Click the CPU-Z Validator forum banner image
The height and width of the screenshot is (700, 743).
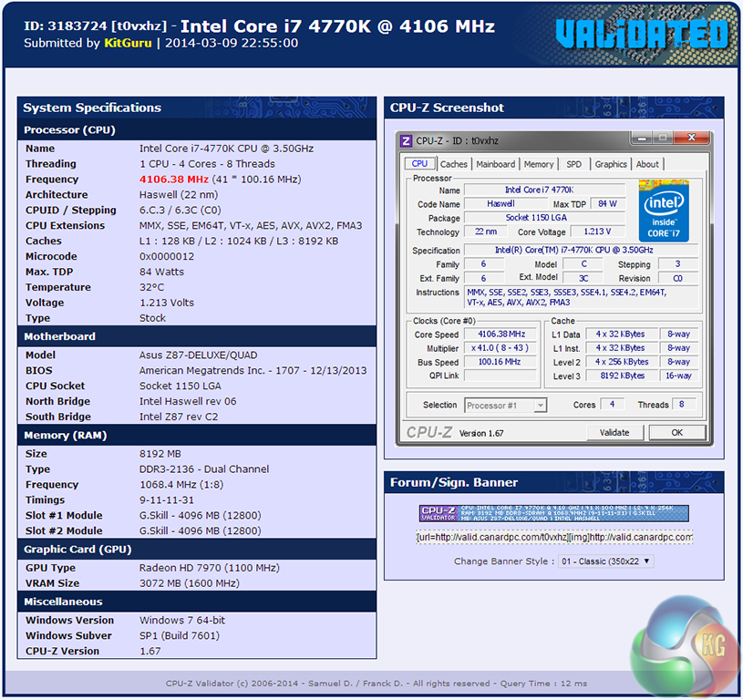(x=554, y=513)
